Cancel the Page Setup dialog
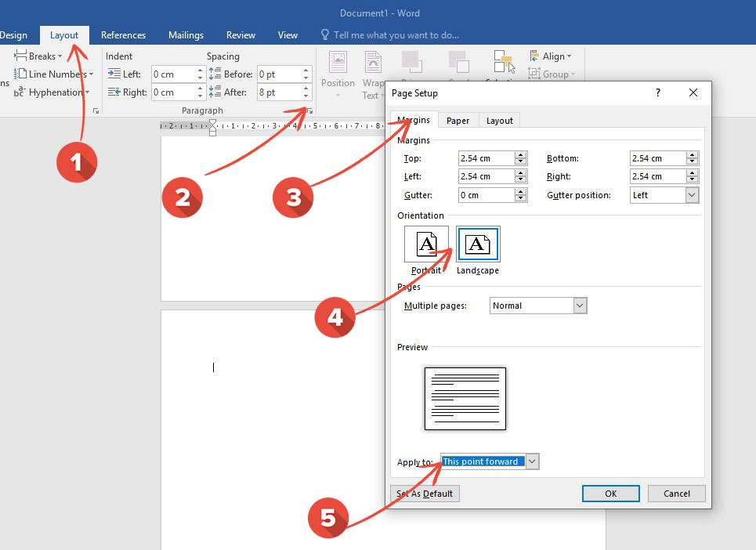Viewport: 756px width, 550px height. [676, 494]
